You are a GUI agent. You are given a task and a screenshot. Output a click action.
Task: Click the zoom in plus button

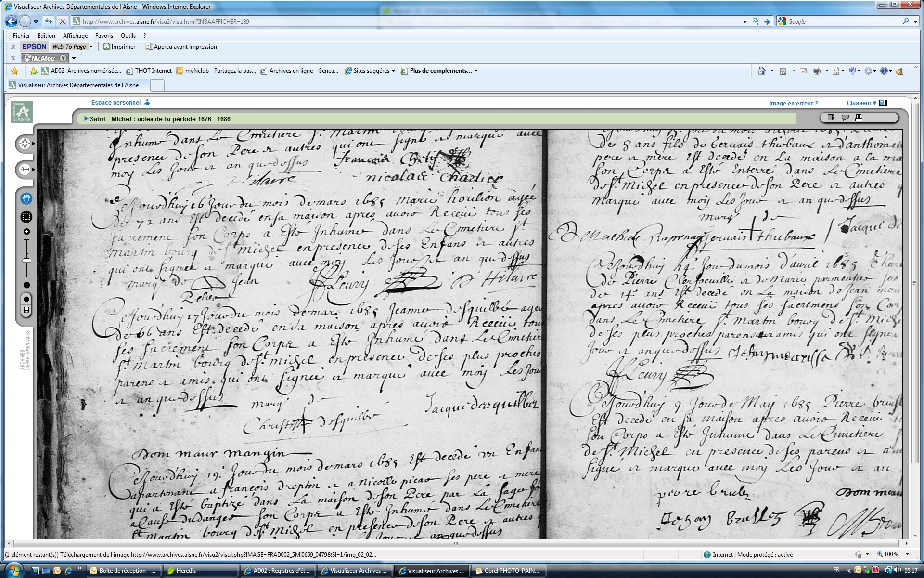click(x=26, y=232)
